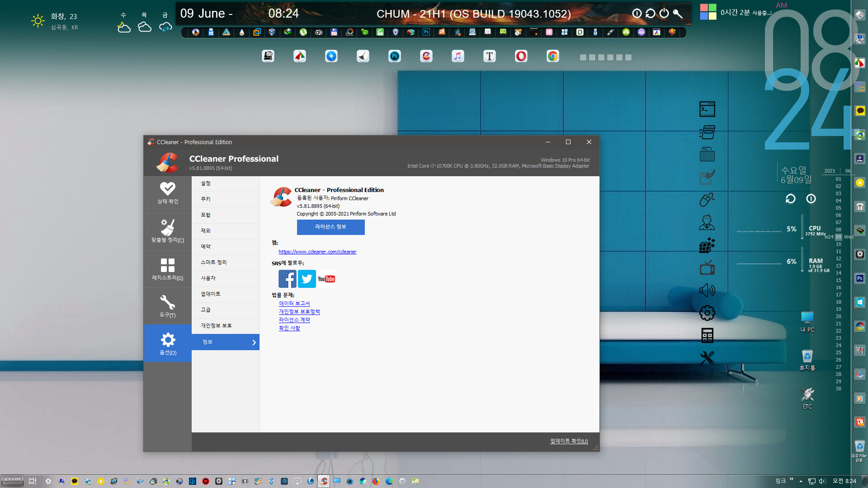Open the 레지스트리 registry section
868x488 pixels.
168,269
